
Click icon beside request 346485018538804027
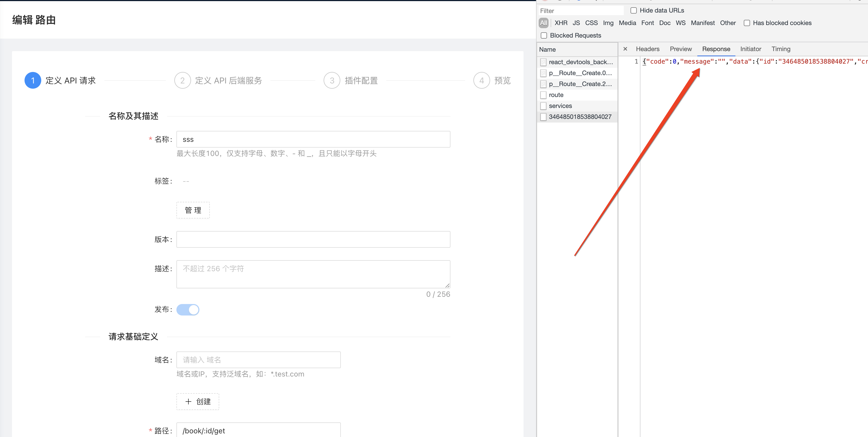(543, 117)
